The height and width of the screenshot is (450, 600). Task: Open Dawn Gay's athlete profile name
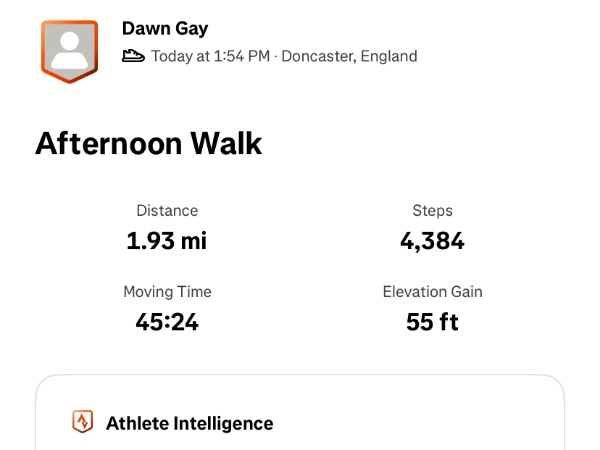pyautogui.click(x=165, y=29)
